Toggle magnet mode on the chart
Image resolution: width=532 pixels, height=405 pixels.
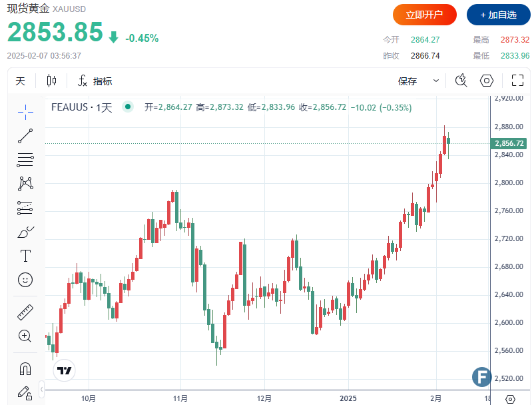(x=25, y=368)
